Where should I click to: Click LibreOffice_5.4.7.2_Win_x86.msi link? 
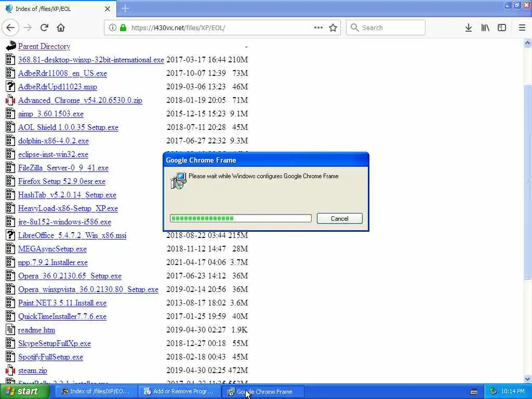(x=72, y=235)
